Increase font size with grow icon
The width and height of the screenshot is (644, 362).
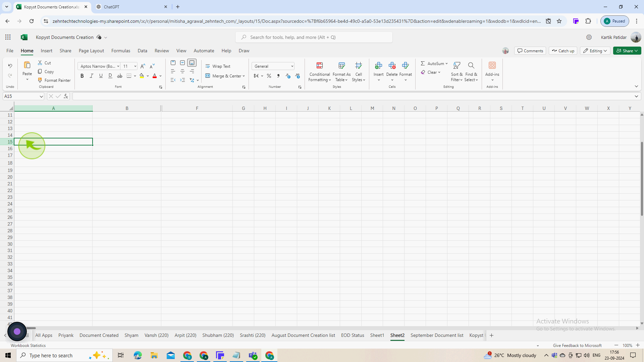click(x=143, y=66)
